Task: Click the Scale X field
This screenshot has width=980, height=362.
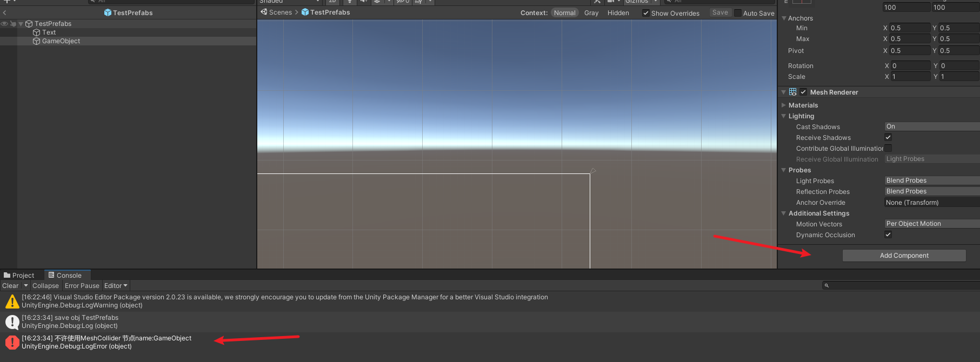Action: pos(911,77)
